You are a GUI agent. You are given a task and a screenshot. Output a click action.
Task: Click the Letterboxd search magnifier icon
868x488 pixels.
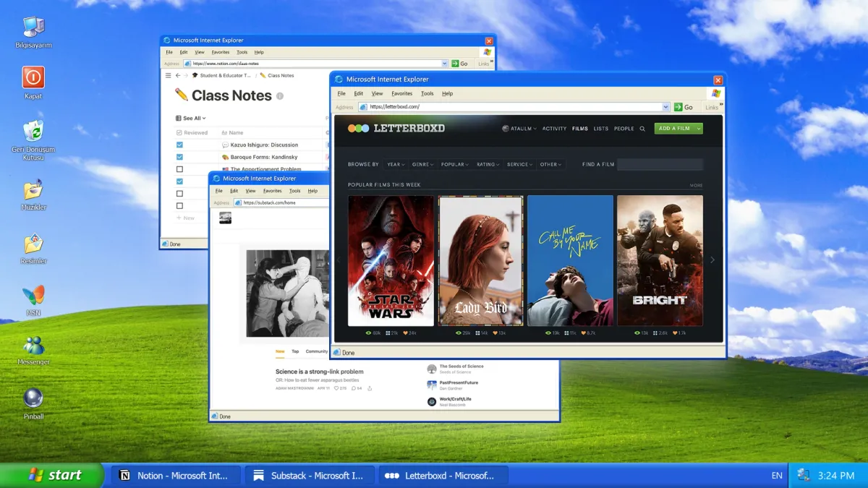coord(642,129)
